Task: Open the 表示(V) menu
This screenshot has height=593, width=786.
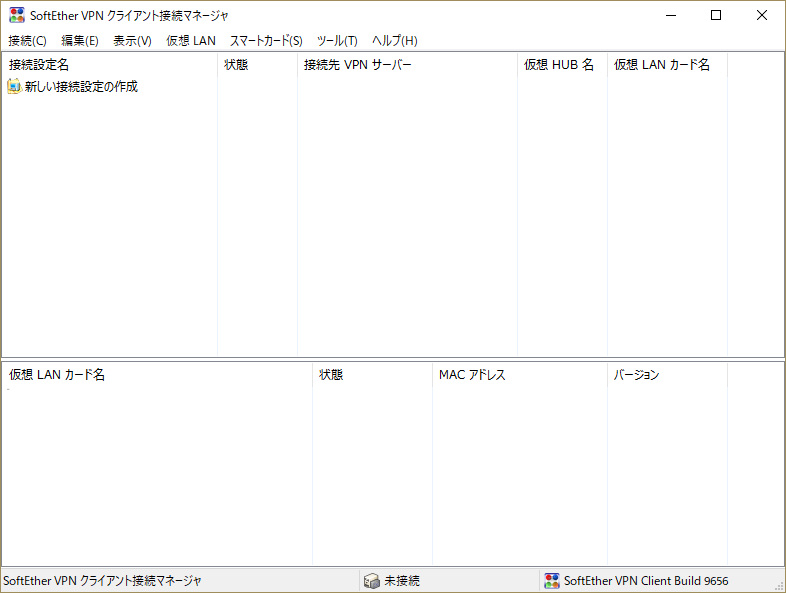Action: tap(132, 41)
